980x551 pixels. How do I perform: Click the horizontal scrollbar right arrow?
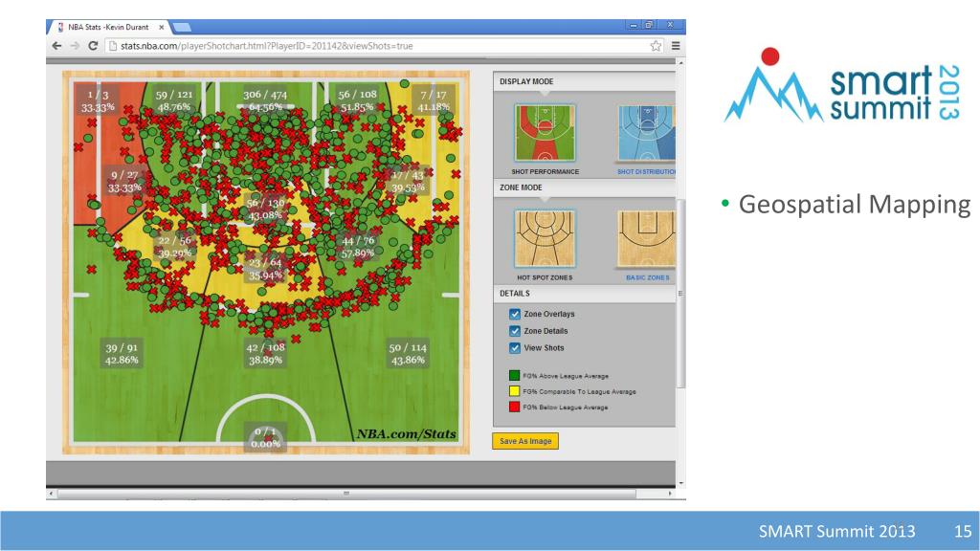[670, 494]
